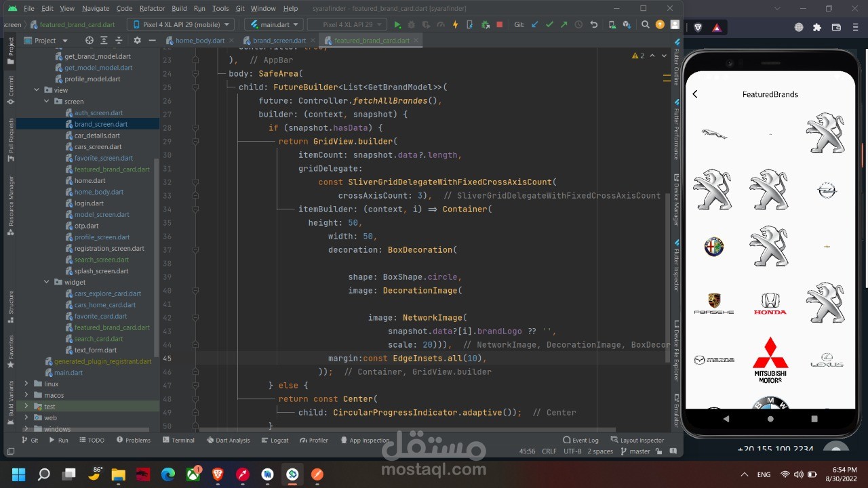Show Git history clock icon
This screenshot has height=488, width=868.
tap(578, 24)
